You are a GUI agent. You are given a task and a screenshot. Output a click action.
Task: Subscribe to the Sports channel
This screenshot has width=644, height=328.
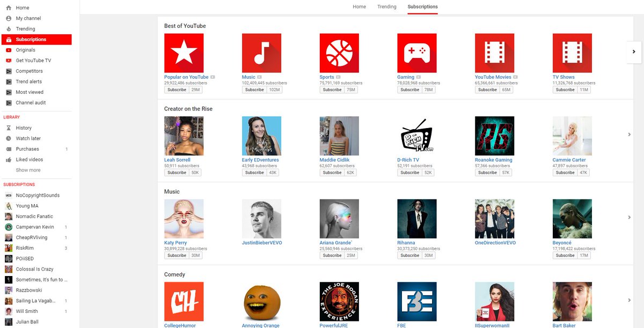tap(332, 90)
